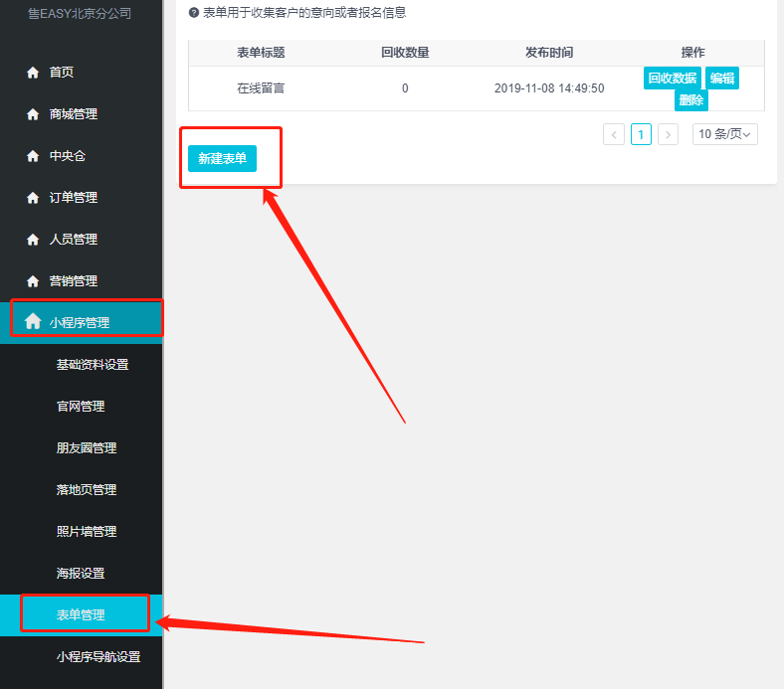The width and height of the screenshot is (784, 689).
Task: Click the 新建表单 button
Action: [x=222, y=158]
